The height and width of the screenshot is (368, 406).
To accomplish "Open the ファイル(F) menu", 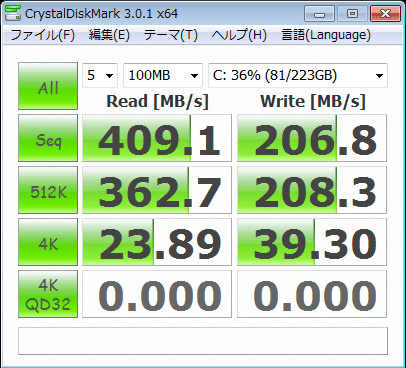I will coord(43,35).
